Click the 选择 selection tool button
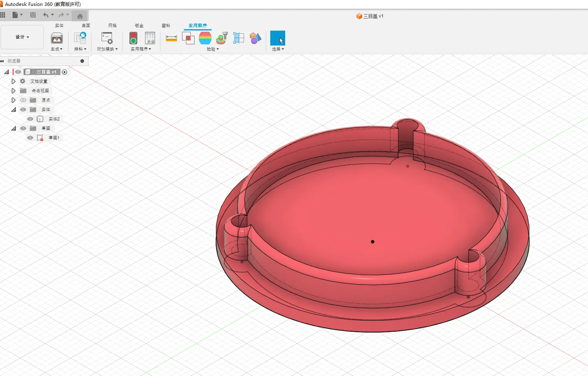Viewport: 588px width, 376px height. coord(278,38)
